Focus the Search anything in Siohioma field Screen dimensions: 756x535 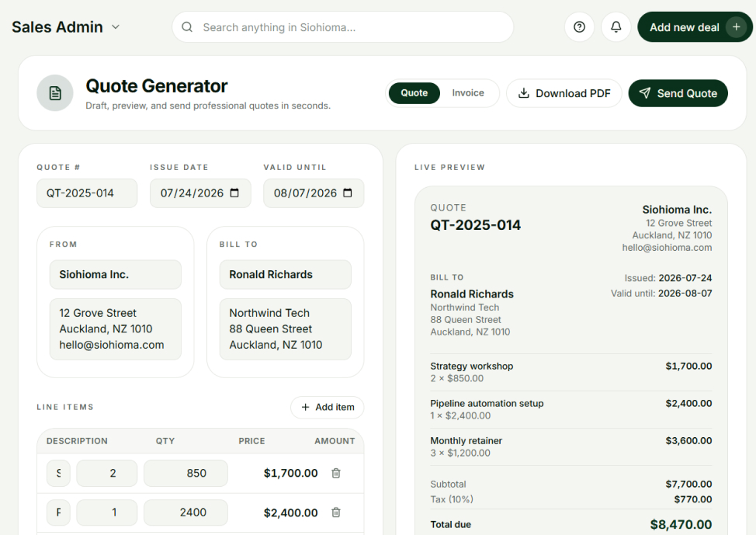coord(343,27)
